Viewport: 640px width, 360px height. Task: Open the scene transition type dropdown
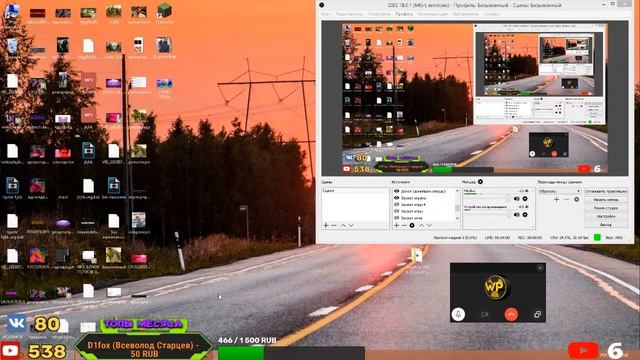(559, 191)
